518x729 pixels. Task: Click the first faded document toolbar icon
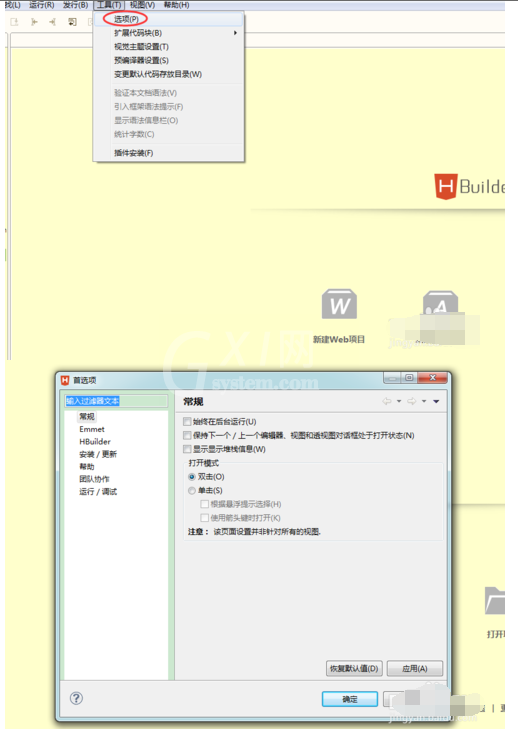coord(14,22)
